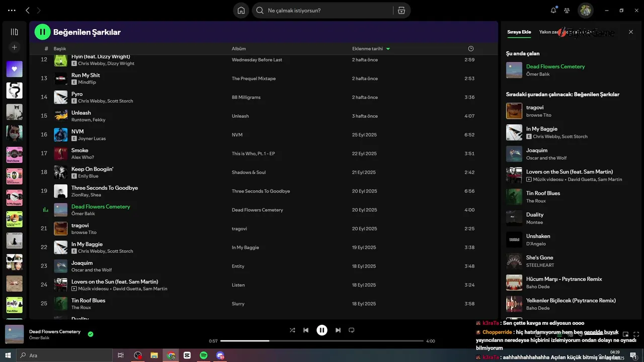
Task: Open Müzik videosu badge on Lovers on the Sun row 24
Action: [x=90, y=289]
